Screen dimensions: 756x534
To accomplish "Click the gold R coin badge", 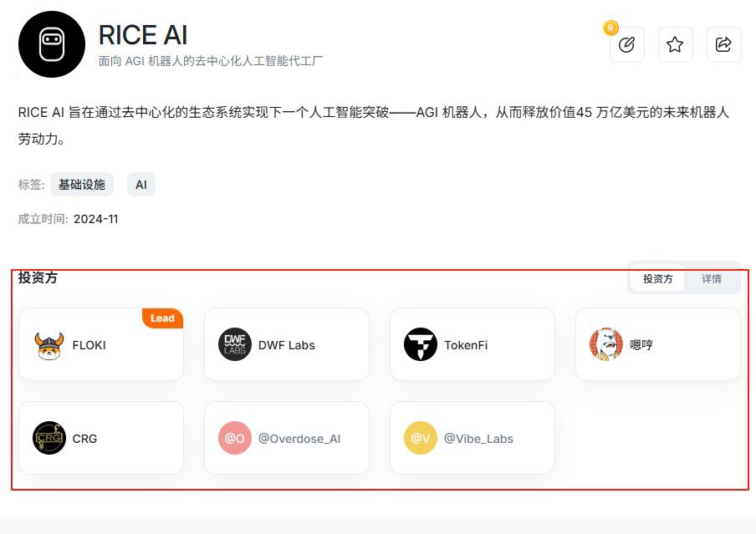I will [x=610, y=28].
